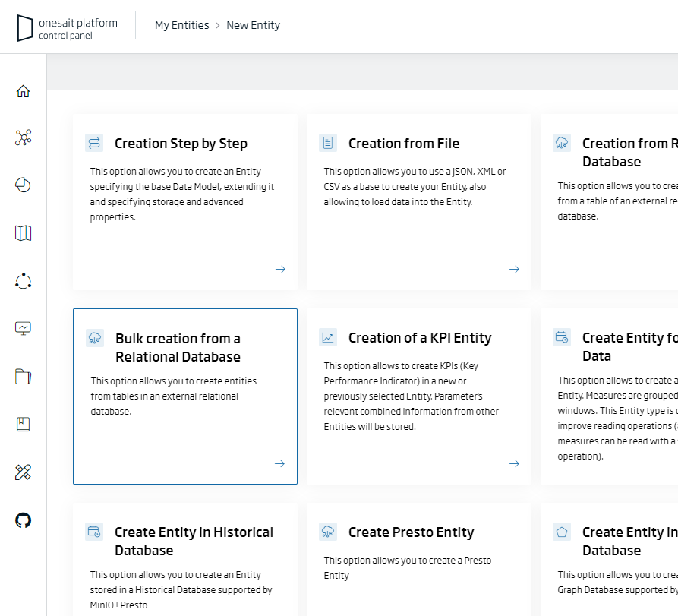The image size is (678, 616).
Task: Click the onesait platform control panel title
Action: click(x=78, y=29)
